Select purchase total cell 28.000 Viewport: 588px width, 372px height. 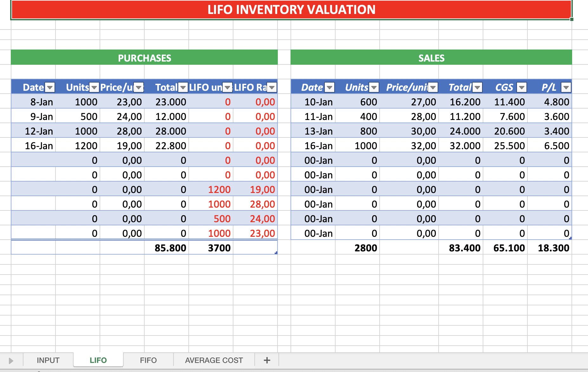tap(167, 131)
